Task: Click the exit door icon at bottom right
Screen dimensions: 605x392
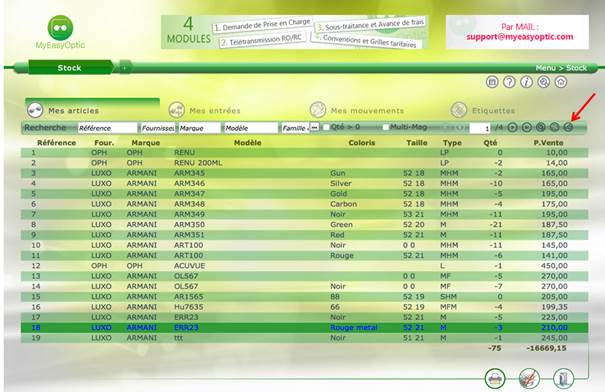Action: pos(563,378)
